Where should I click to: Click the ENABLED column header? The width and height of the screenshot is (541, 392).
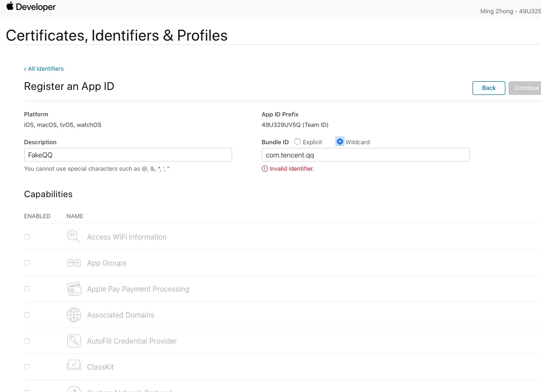coord(37,216)
